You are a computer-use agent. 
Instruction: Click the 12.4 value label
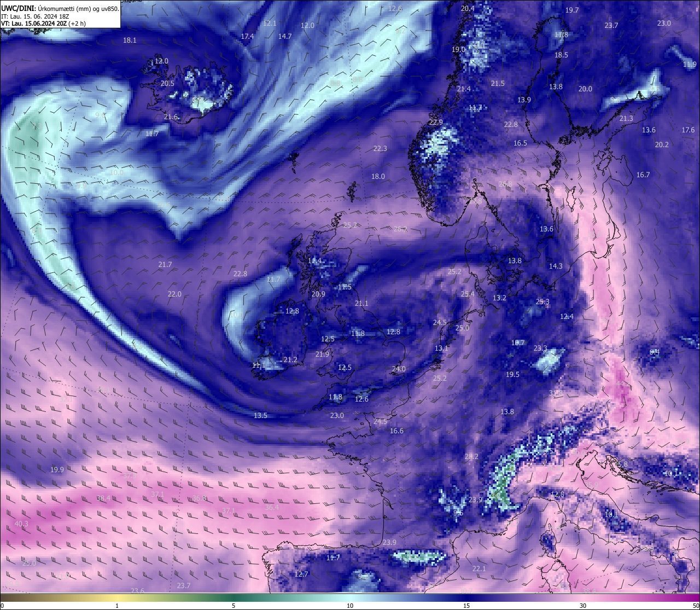[x=567, y=317]
